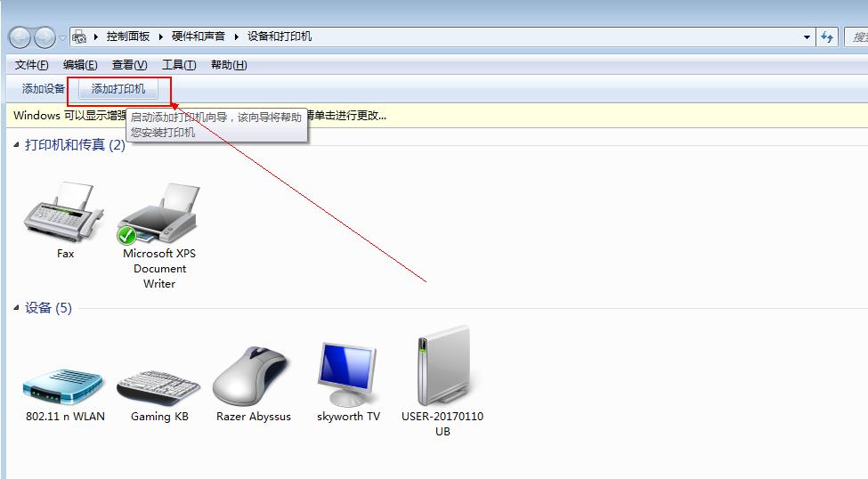Screen dimensions: 868x479
Task: Select the Microsoft XPS Document Writer icon
Action: point(159,214)
